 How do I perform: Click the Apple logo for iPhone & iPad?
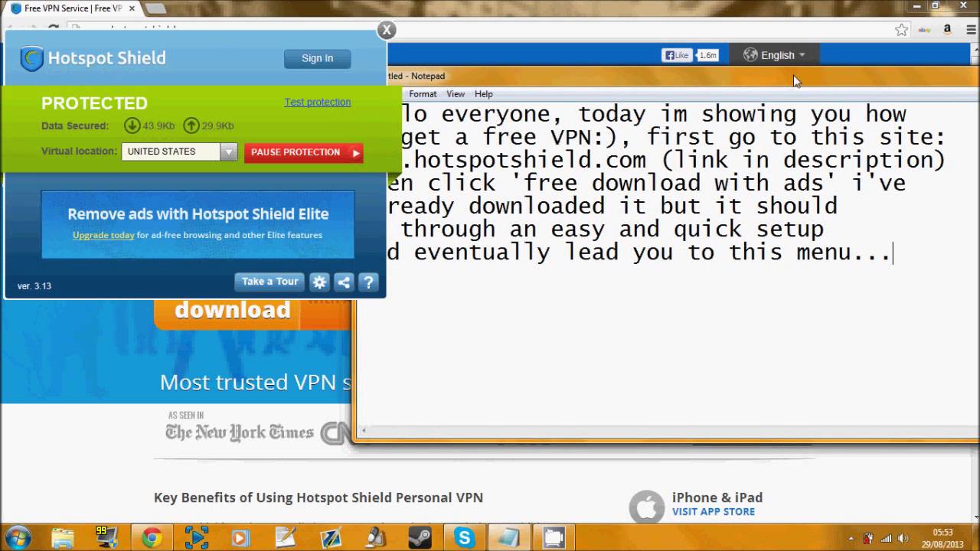point(647,507)
